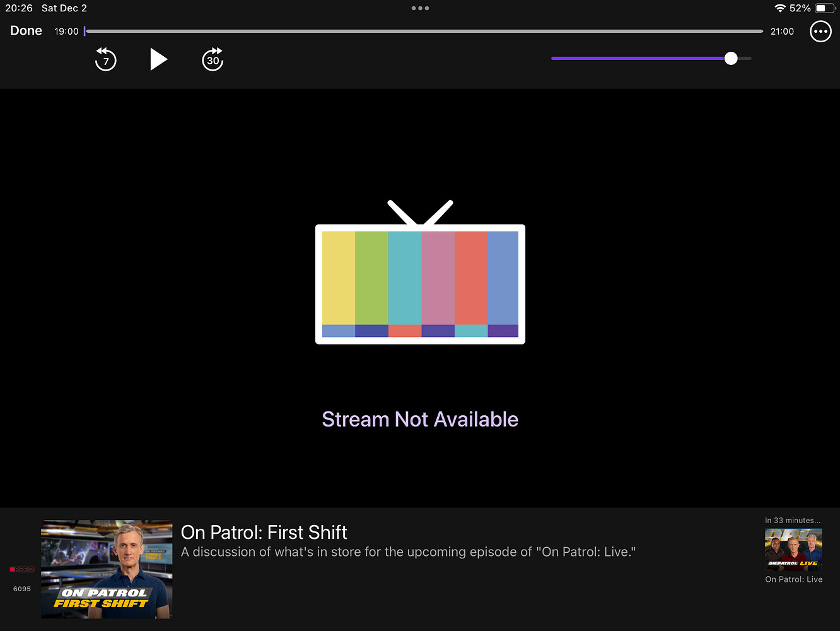Tap Done to exit the player
This screenshot has width=840, height=631.
[x=25, y=30]
